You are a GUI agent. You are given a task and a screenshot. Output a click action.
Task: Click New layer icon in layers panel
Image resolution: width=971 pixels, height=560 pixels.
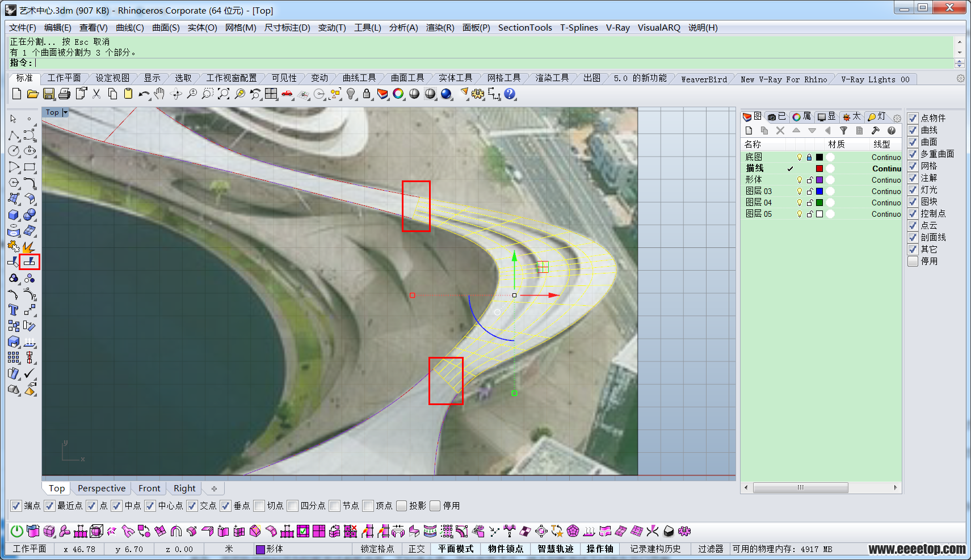tap(749, 130)
